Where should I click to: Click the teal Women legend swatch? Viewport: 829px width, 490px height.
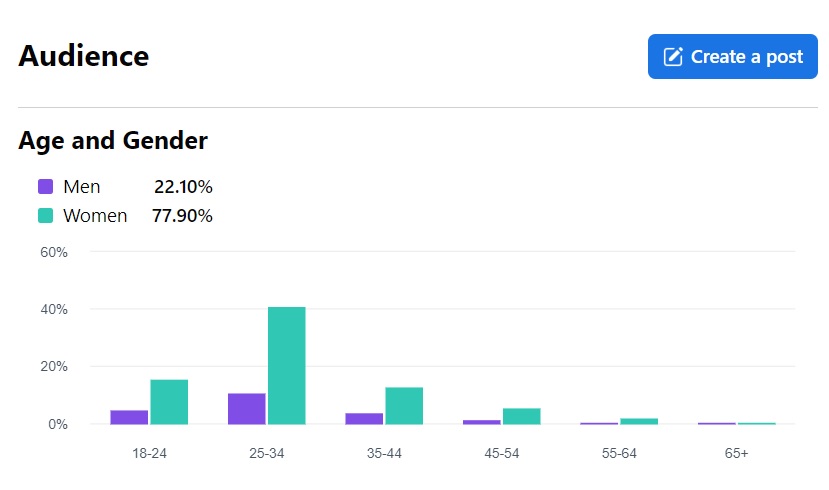pyautogui.click(x=45, y=215)
